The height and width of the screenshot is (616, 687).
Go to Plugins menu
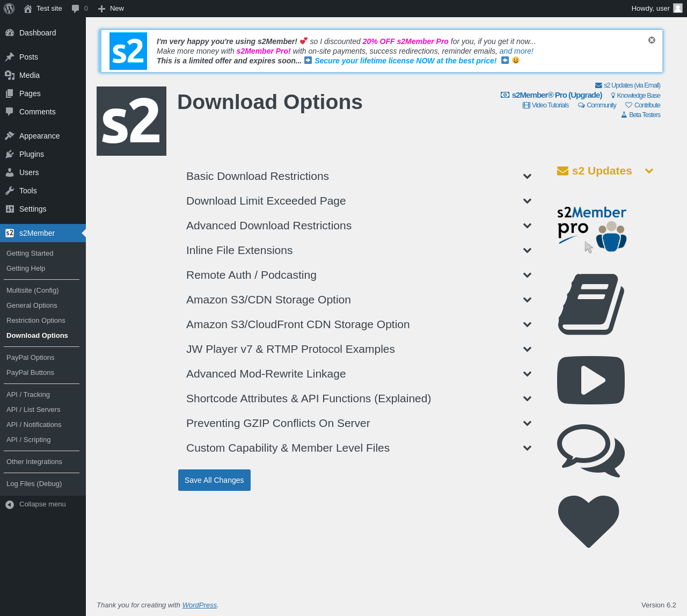coord(43,154)
